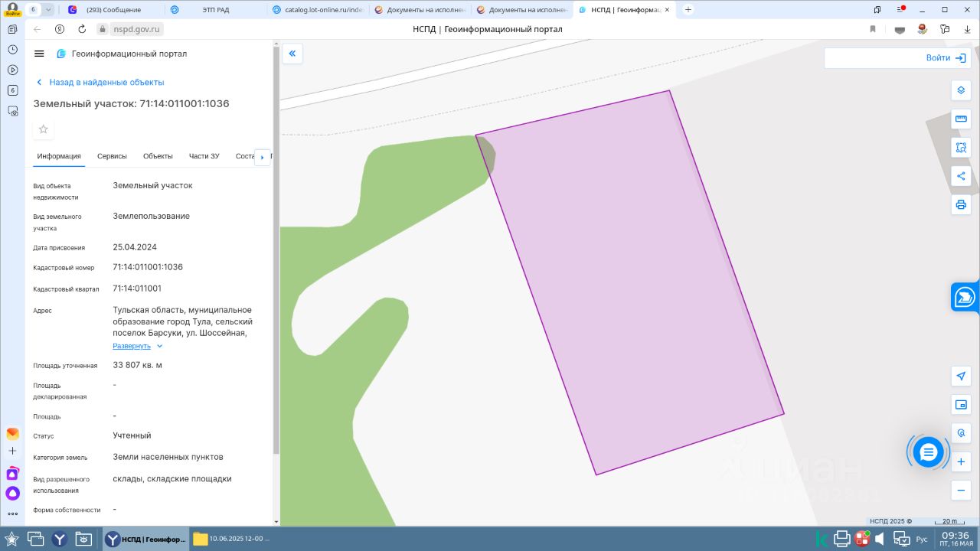Click the status value Учтенный
This screenshot has height=551, width=980.
pyautogui.click(x=132, y=435)
